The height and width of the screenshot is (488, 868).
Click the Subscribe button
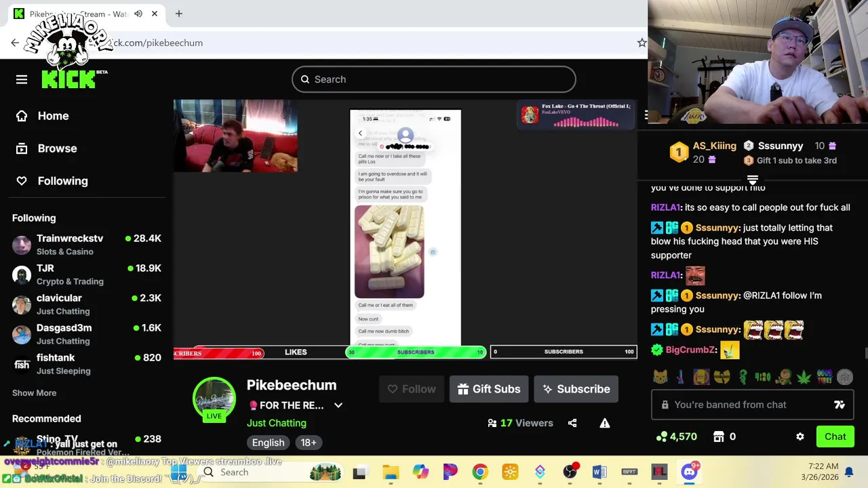point(576,389)
